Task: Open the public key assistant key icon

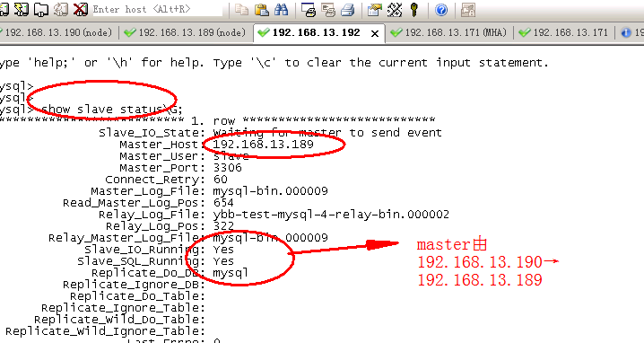Action: click(414, 9)
